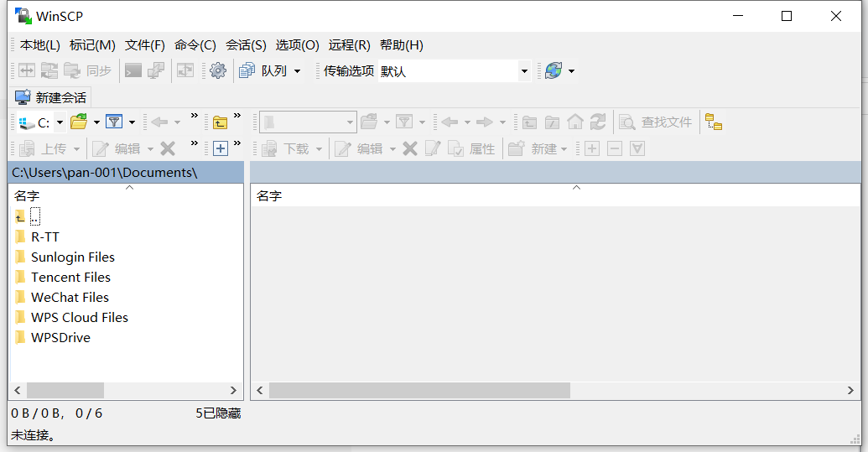Open the C: drive dropdown
The width and height of the screenshot is (868, 452).
(x=60, y=122)
